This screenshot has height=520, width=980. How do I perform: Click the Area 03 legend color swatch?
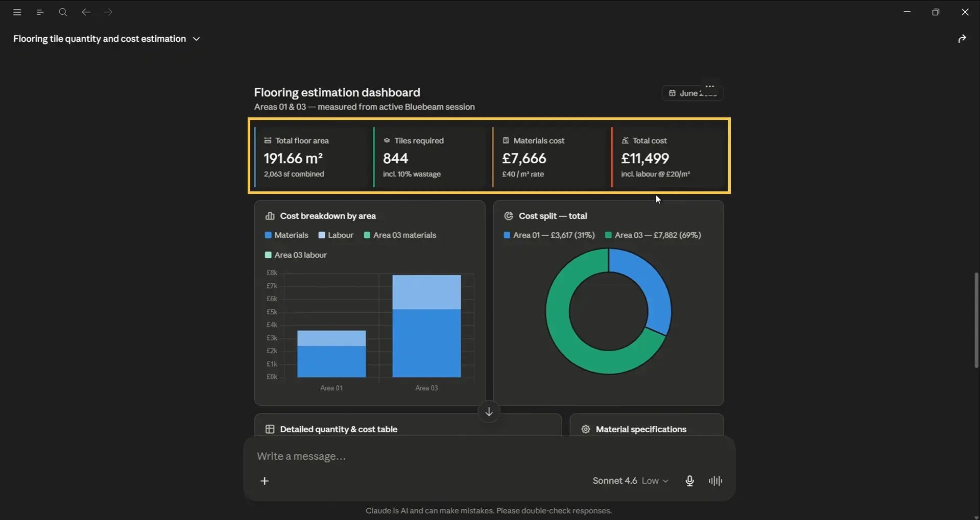(608, 235)
